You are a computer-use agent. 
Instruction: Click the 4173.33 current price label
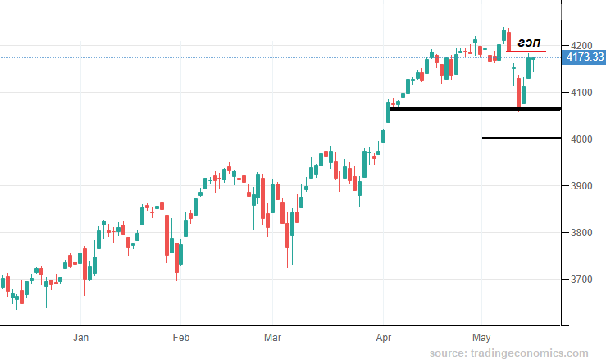click(584, 57)
